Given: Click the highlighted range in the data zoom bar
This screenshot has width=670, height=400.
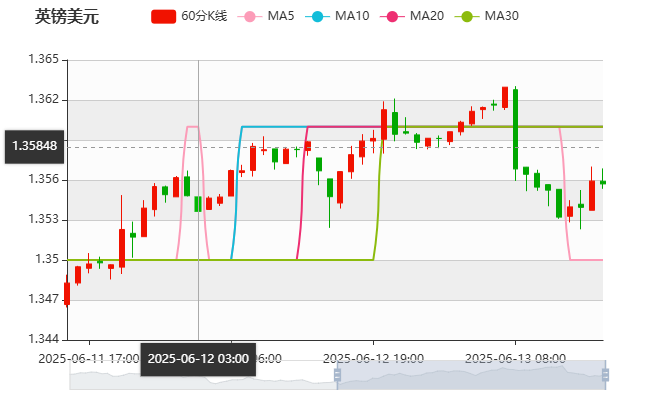Looking at the screenshot, I should pos(470,376).
